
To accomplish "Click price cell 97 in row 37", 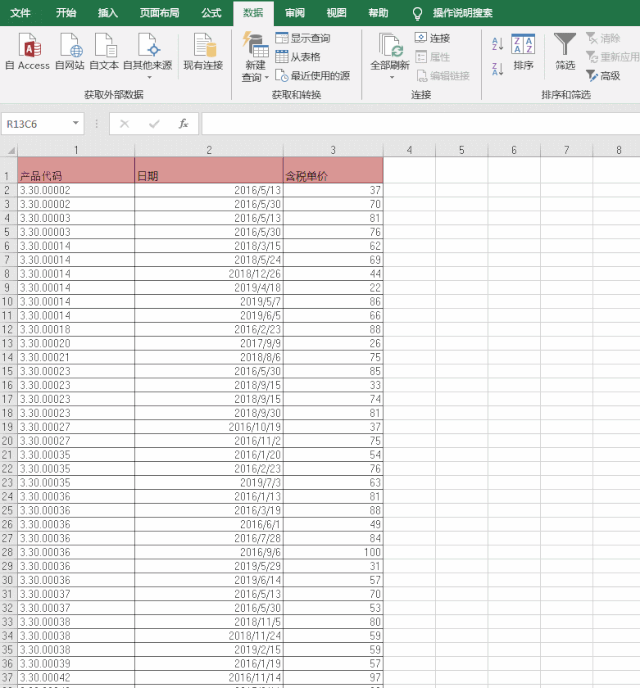I will tap(333, 677).
